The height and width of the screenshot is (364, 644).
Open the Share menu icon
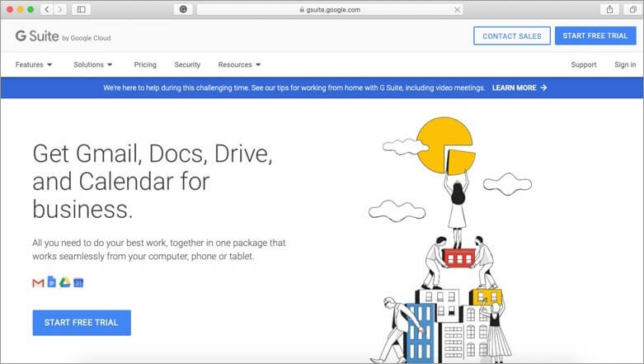[610, 9]
